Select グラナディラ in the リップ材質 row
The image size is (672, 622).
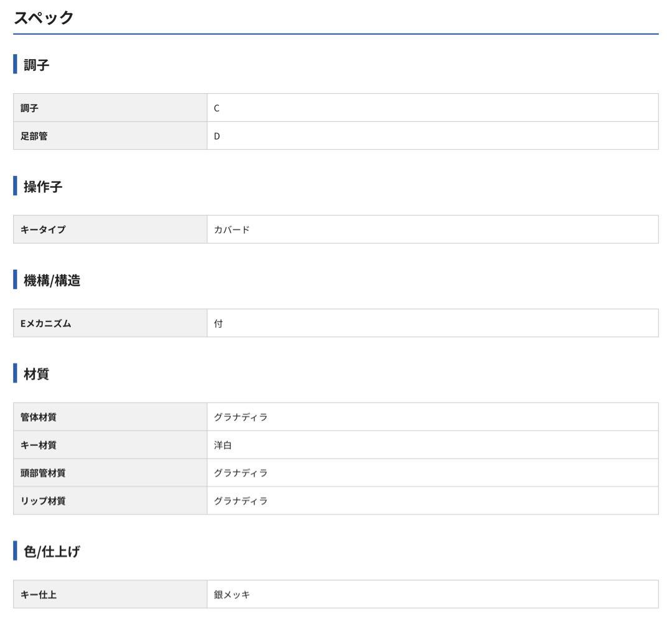pos(241,501)
